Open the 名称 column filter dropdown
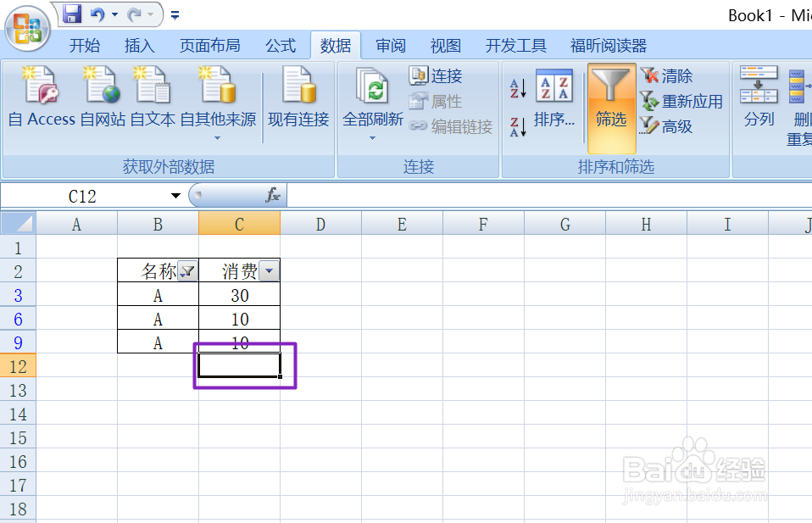 (187, 270)
